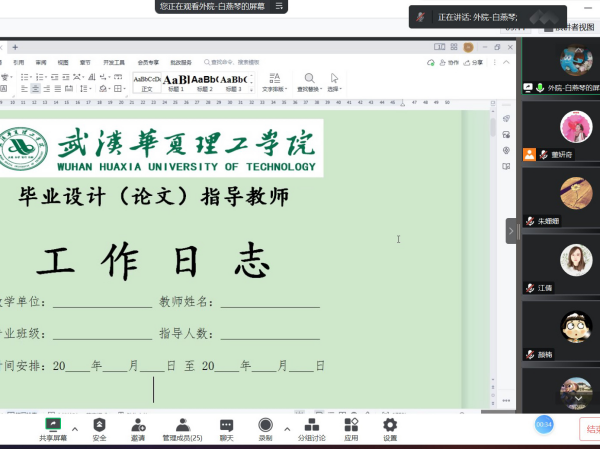
Task: Open the 会员专享 ribbon tab
Action: click(148, 62)
